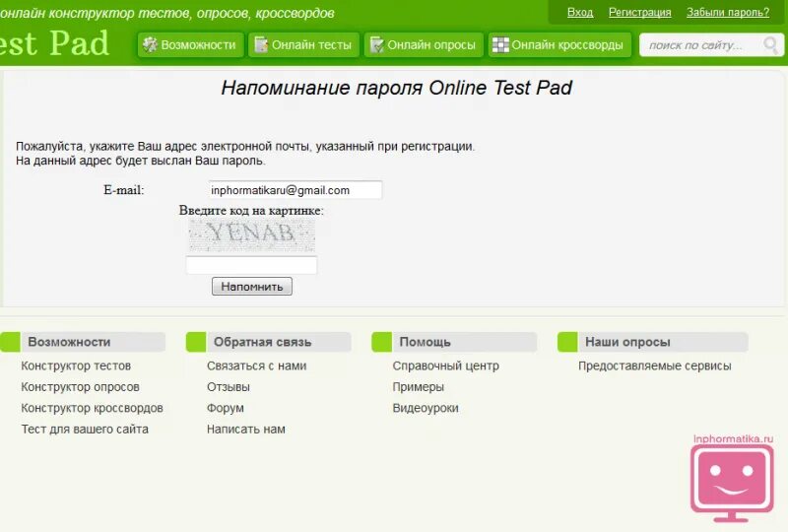Click the Введите код на картинке label

251,210
